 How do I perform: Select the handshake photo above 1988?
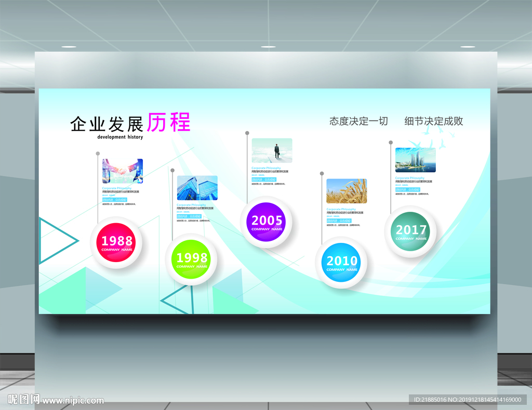click(x=123, y=171)
